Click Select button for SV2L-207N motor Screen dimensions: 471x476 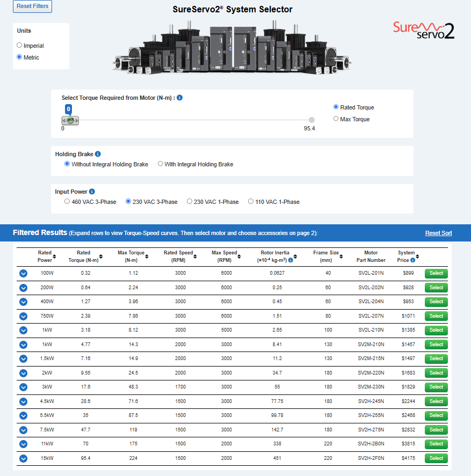[x=436, y=316]
